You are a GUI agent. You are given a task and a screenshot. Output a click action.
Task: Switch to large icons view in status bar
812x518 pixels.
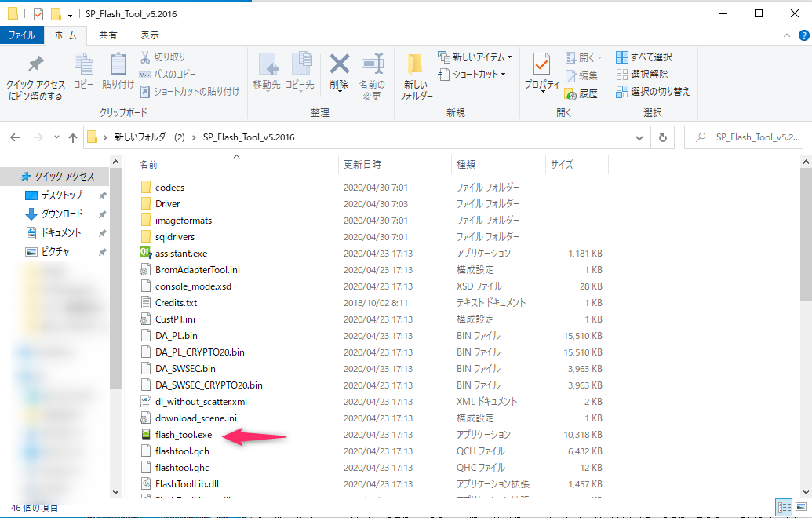pyautogui.click(x=801, y=508)
